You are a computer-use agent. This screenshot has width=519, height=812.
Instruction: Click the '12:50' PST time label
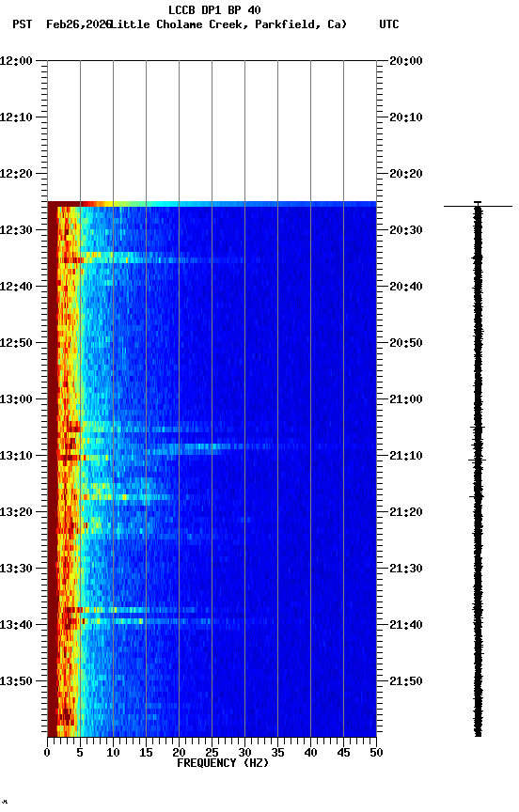click(x=16, y=343)
